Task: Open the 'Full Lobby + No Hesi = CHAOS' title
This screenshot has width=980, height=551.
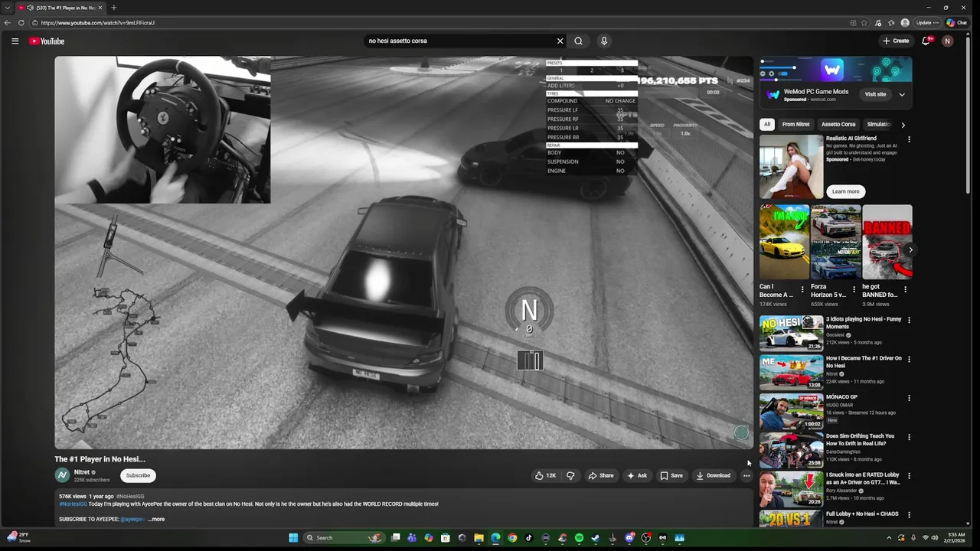Action: pos(862,514)
